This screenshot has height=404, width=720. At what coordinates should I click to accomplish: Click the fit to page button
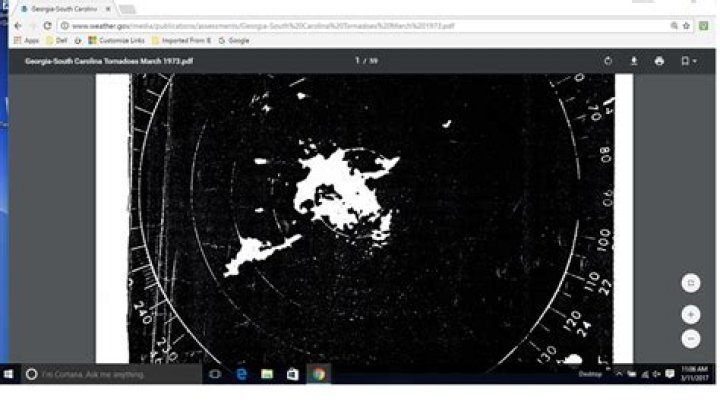pos(691,283)
